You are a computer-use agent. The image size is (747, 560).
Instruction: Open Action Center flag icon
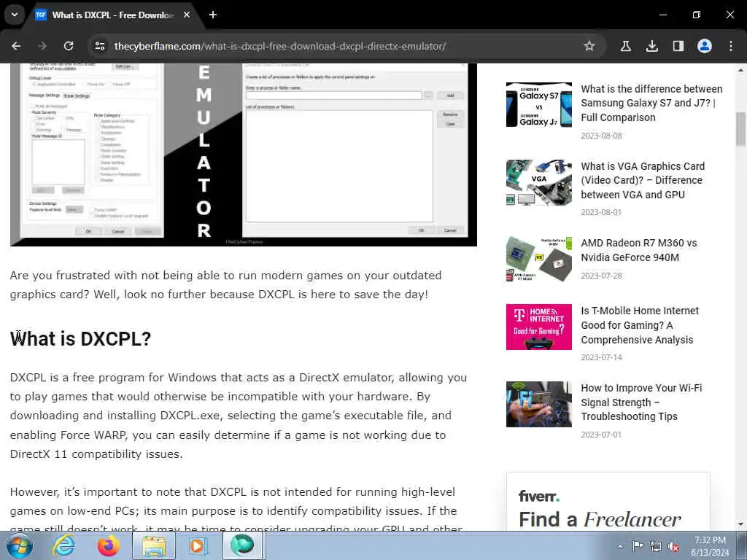[x=638, y=546]
